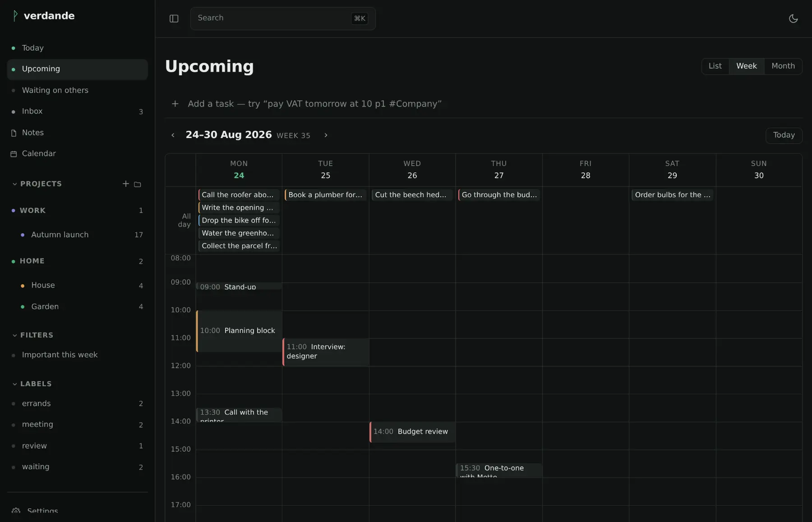Image resolution: width=812 pixels, height=522 pixels.
Task: Collapse the LABELS section
Action: (x=32, y=384)
